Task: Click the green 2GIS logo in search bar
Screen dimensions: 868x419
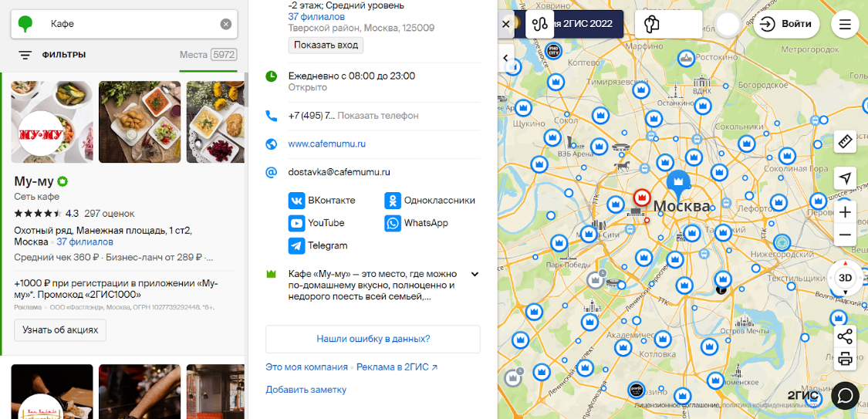Action: pos(25,25)
